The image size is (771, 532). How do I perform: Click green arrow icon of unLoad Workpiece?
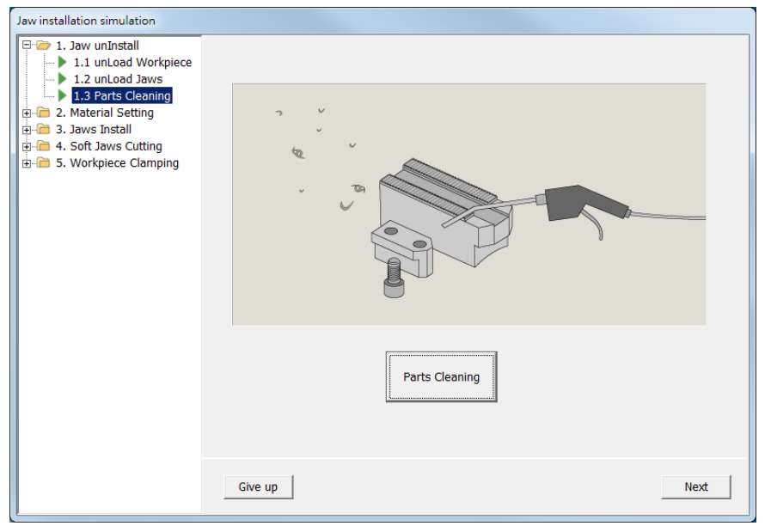(x=62, y=62)
